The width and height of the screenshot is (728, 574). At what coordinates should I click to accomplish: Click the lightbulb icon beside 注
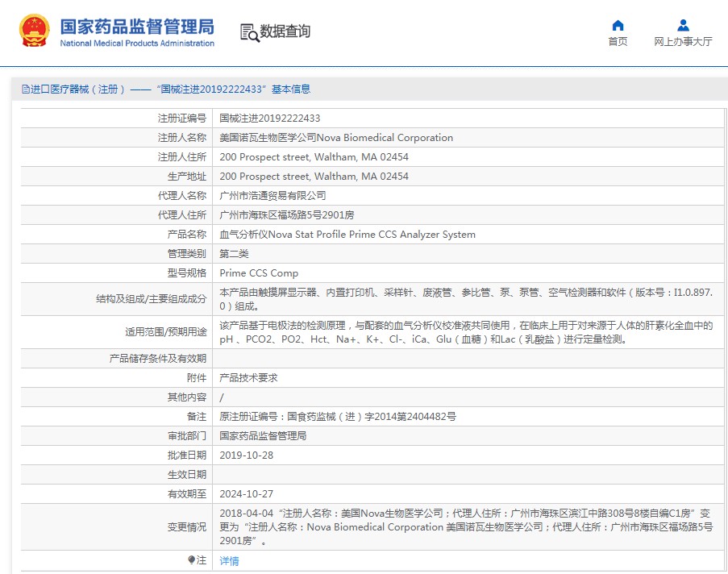tap(191, 560)
